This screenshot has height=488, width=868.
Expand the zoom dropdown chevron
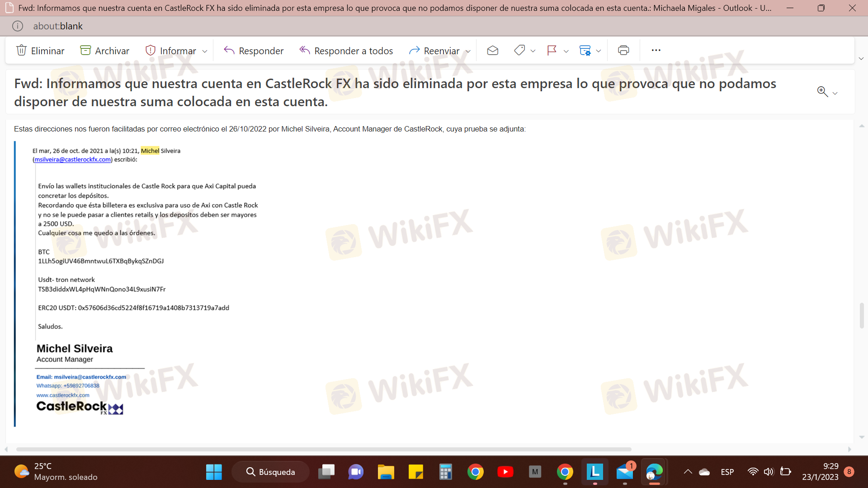click(x=835, y=93)
